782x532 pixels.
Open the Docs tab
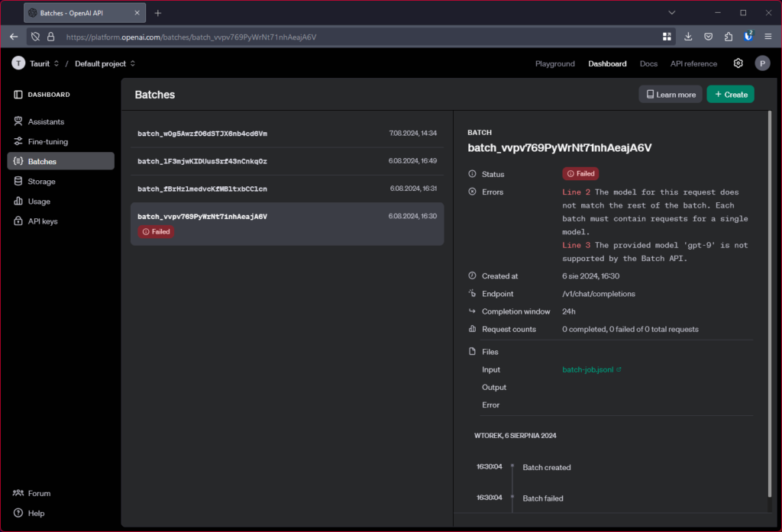(x=648, y=64)
